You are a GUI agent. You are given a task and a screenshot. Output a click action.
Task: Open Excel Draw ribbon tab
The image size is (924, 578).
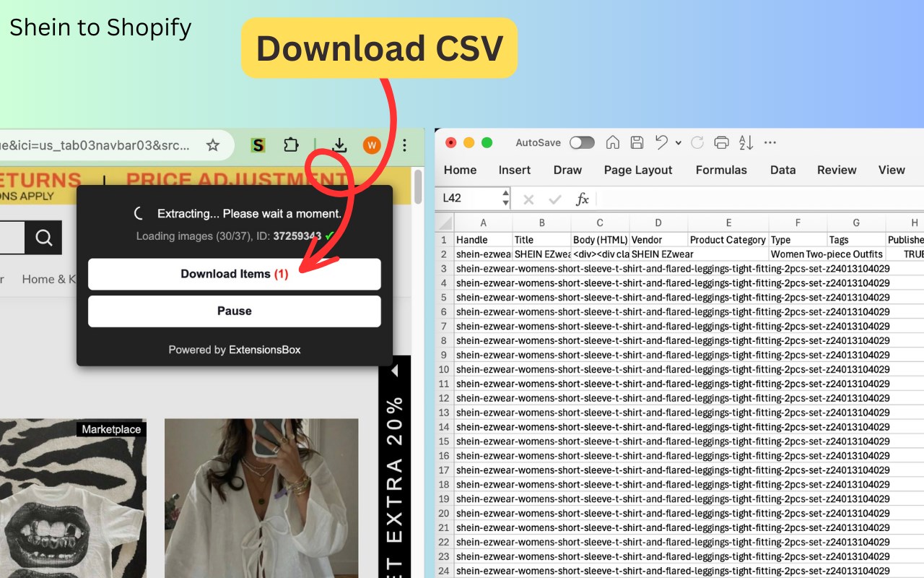point(567,170)
